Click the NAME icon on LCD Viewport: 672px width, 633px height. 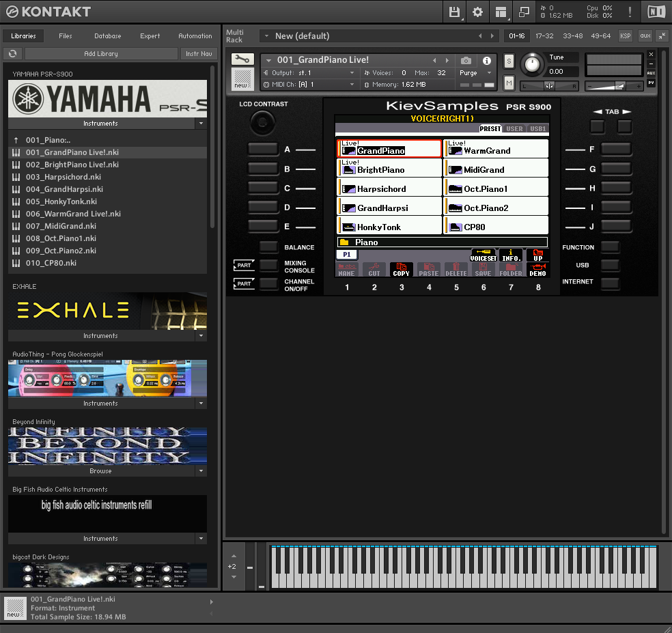tap(347, 270)
